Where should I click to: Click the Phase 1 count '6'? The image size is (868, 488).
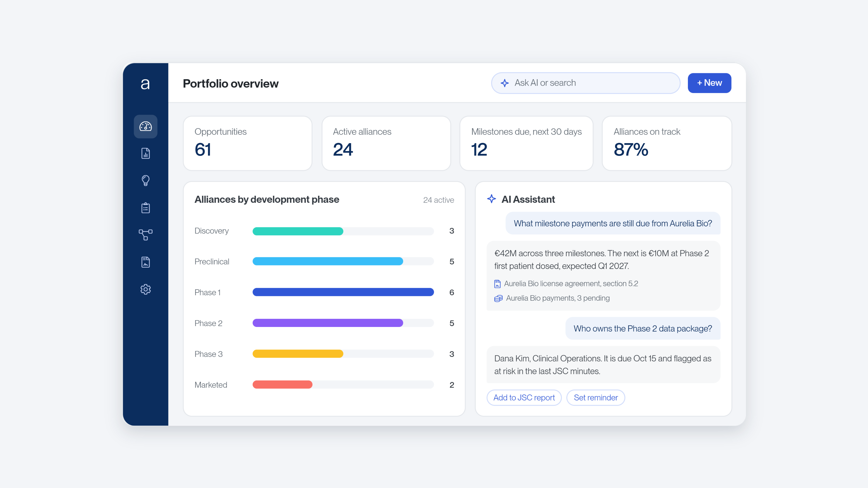pos(452,292)
